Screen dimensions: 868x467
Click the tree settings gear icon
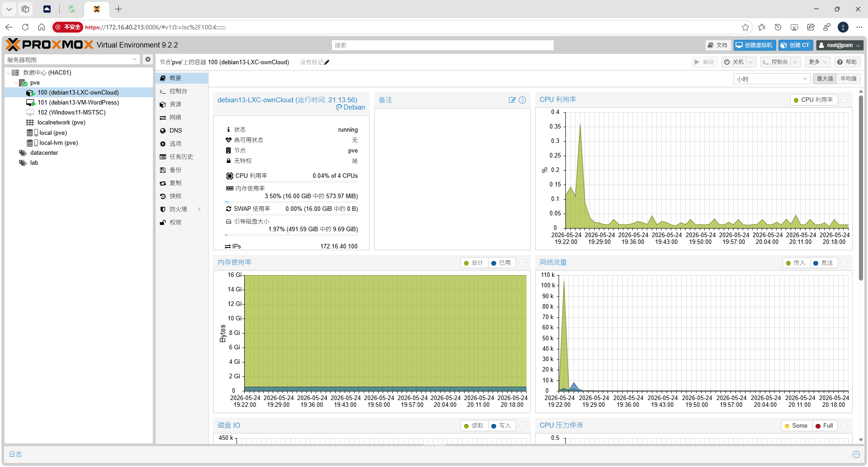coord(147,59)
